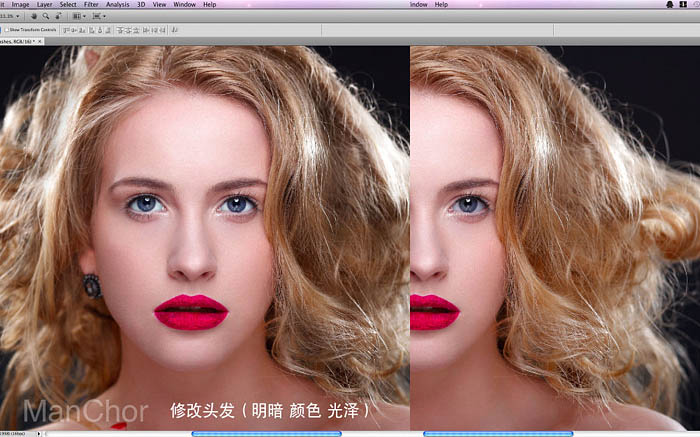
Task: Open the Filter menu
Action: (91, 4)
